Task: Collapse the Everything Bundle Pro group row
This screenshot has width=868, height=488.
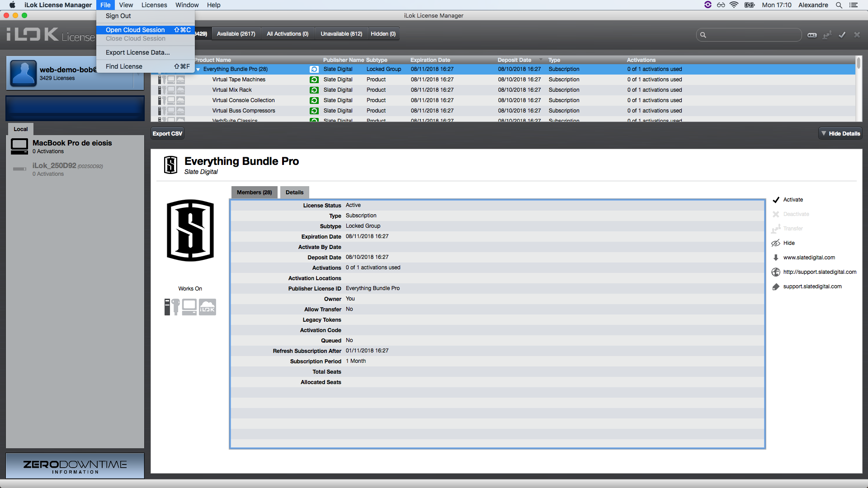Action: [198, 70]
